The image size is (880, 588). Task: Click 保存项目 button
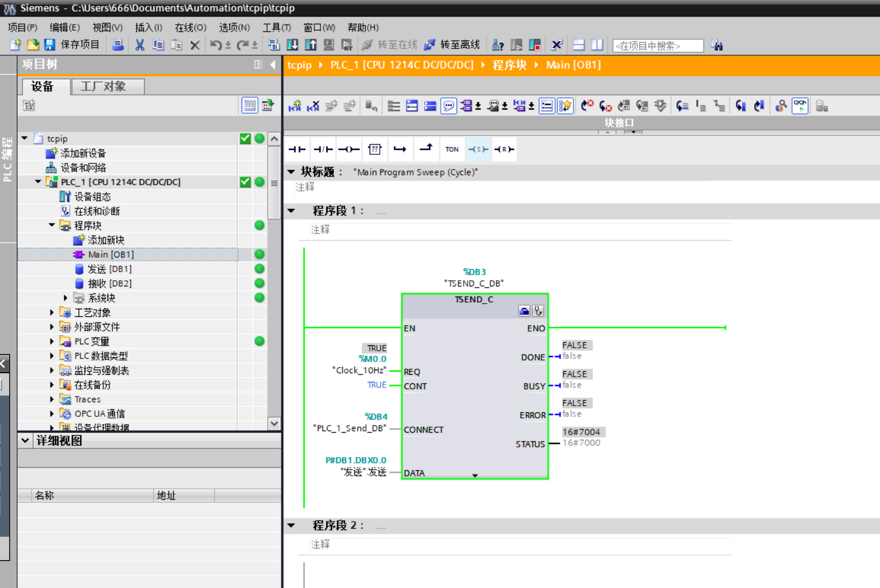[72, 45]
